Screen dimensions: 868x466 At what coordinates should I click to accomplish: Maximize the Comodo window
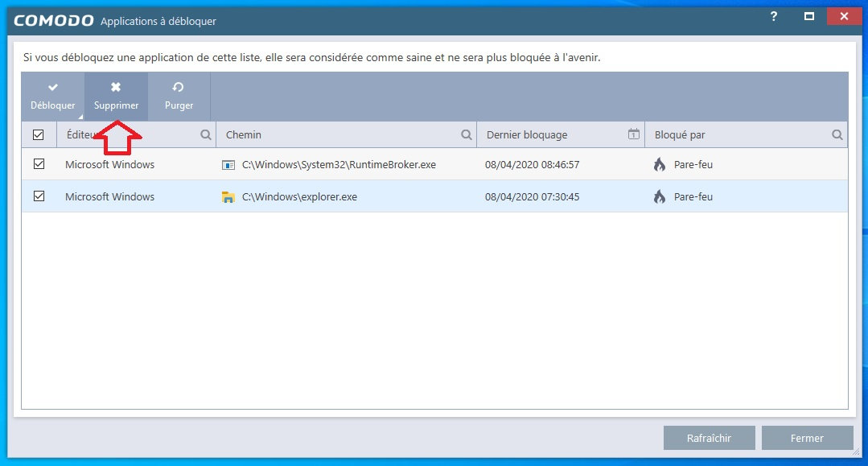coord(808,17)
